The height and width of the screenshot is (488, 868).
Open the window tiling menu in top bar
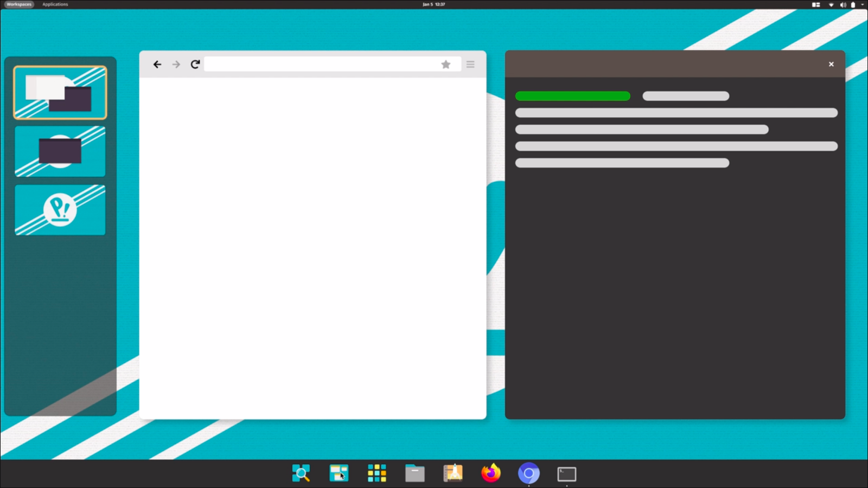[816, 4]
